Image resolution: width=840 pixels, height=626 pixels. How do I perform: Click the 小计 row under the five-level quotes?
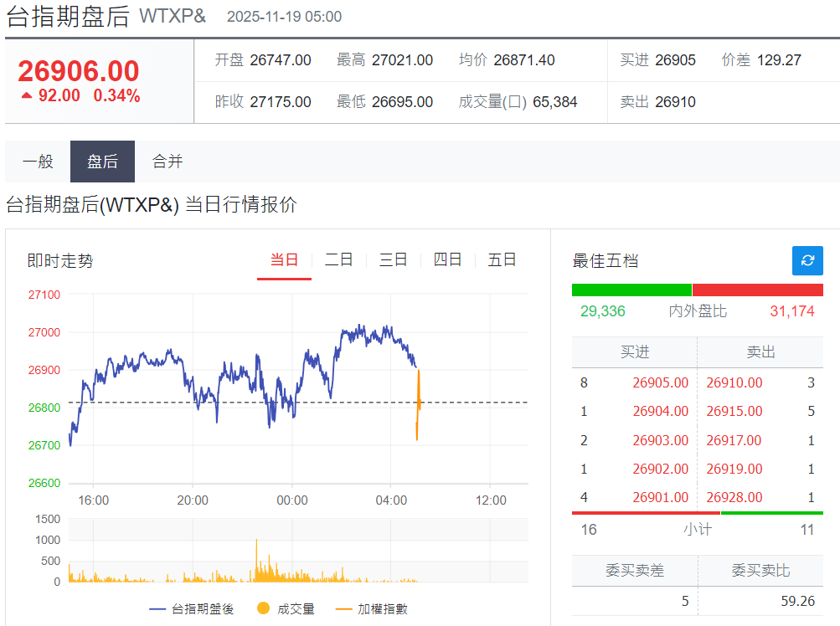coord(698,530)
